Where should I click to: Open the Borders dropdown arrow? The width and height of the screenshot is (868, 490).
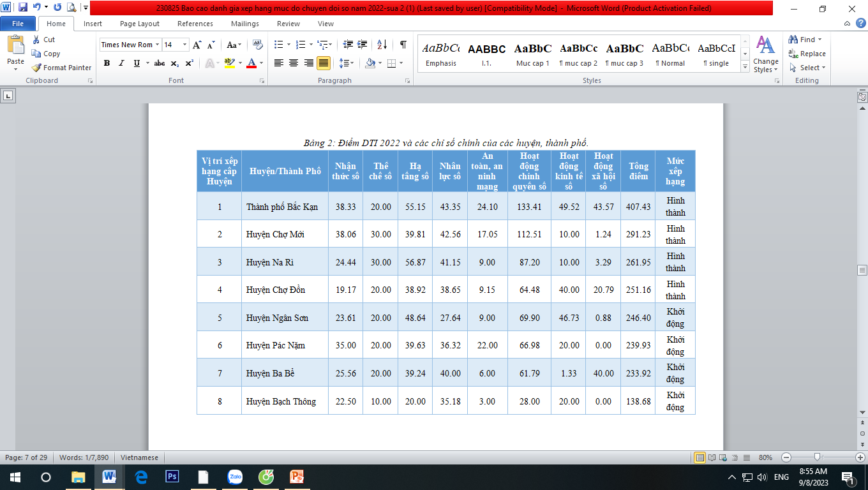click(x=401, y=63)
